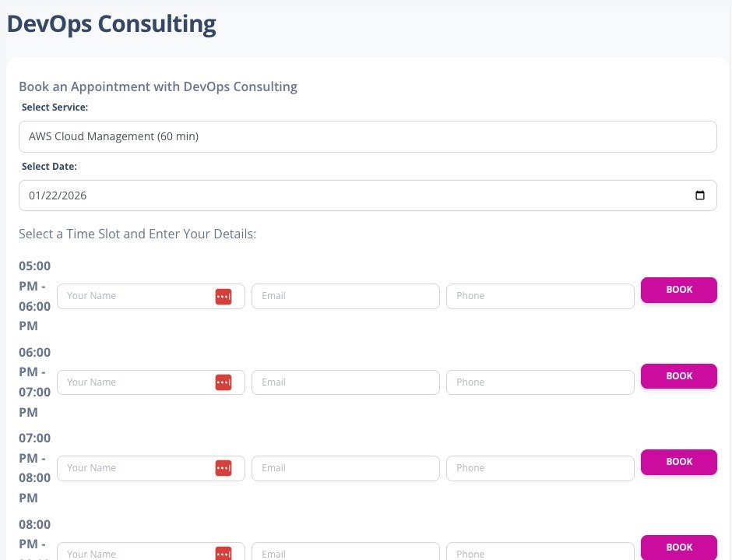Screen dimensions: 732x560
Task: Select the Email field in the 7:00 PM slot
Action: point(346,467)
